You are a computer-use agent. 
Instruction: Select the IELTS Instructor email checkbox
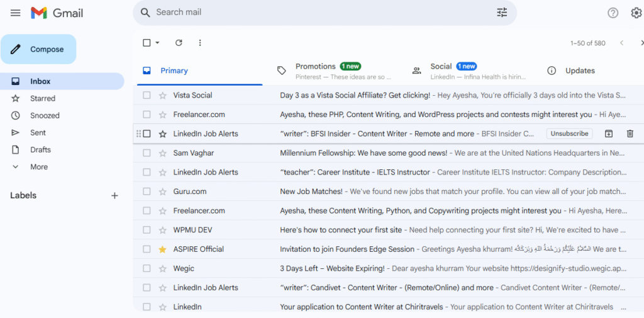[x=147, y=173]
